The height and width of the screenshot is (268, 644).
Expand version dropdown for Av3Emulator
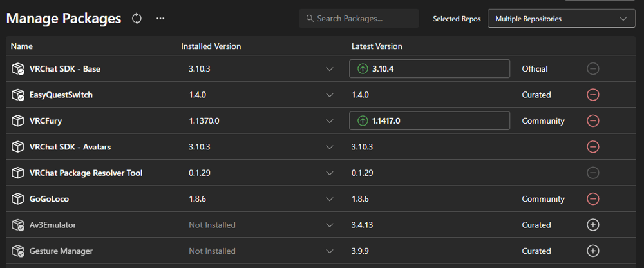pos(329,225)
